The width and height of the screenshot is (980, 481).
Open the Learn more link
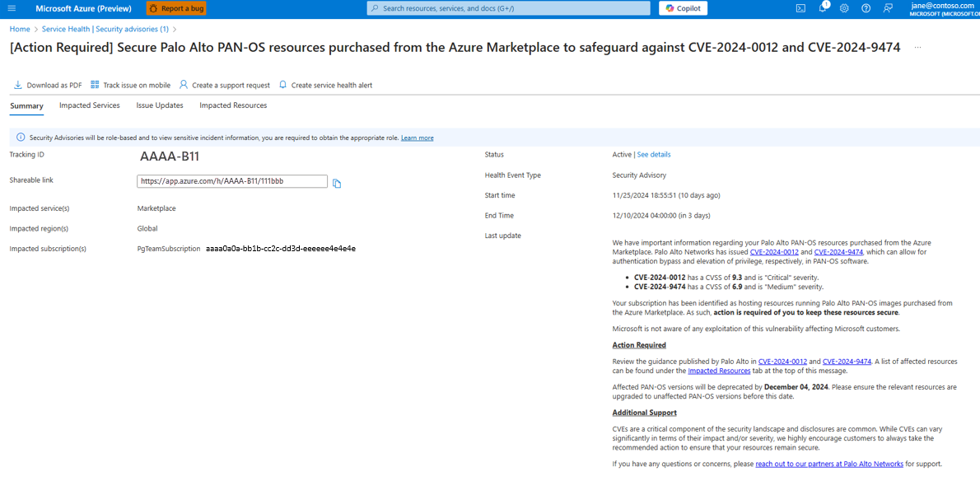[x=417, y=138]
